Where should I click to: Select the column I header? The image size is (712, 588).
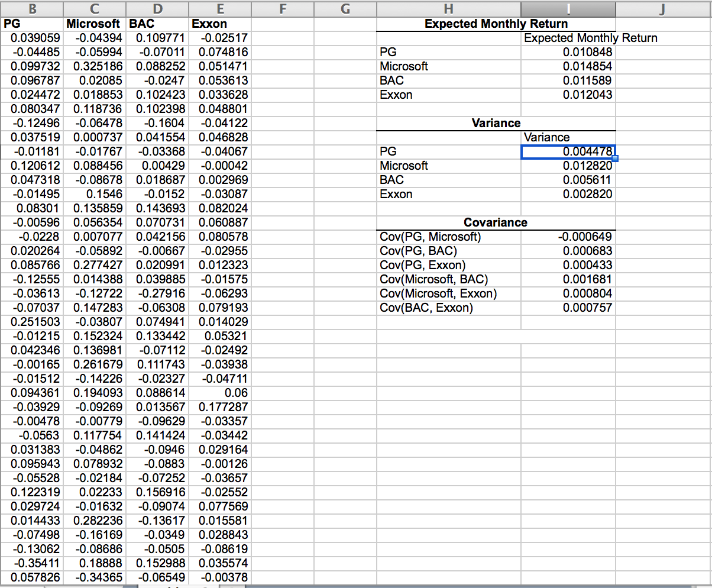click(568, 9)
